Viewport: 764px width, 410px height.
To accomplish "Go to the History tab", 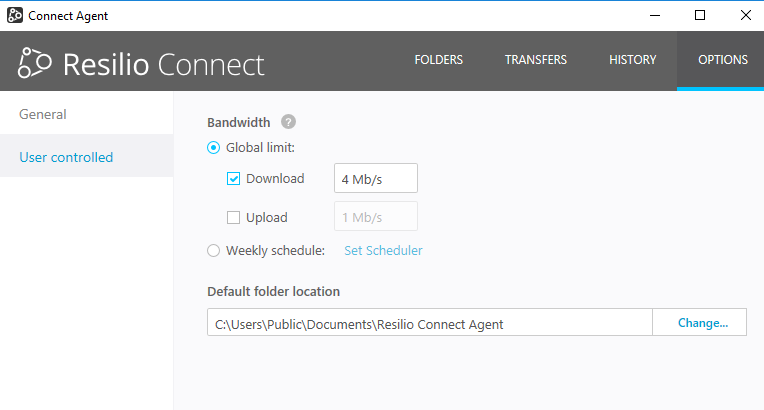I will pos(632,60).
